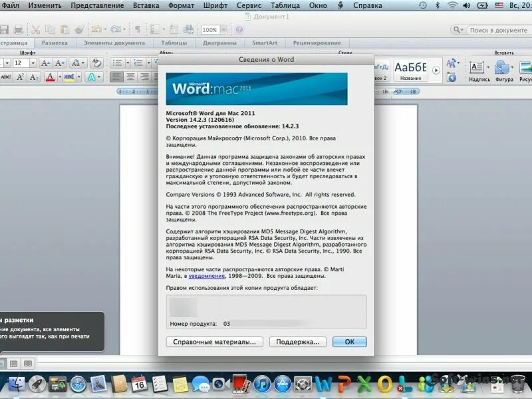Click the purple Help question mark icon
The image size is (532, 399).
239,30
